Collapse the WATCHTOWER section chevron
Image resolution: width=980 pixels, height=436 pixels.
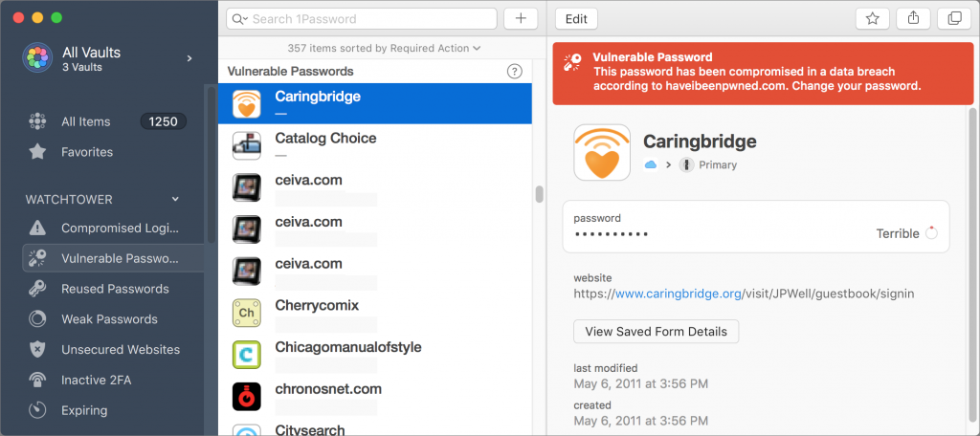coord(176,199)
